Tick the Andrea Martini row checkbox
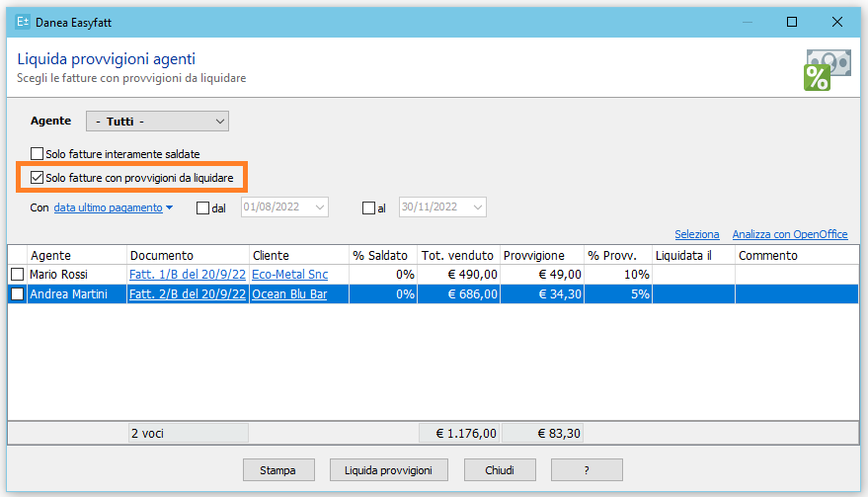 pyautogui.click(x=18, y=294)
